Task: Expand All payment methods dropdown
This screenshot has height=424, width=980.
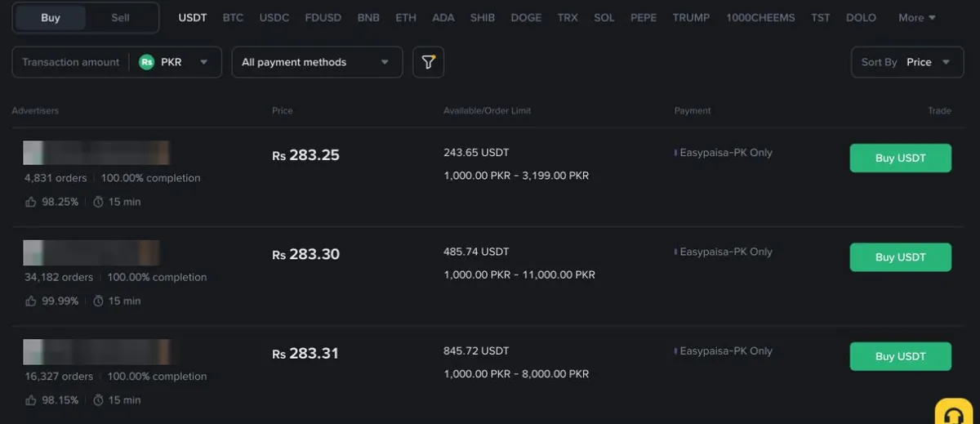Action: 317,62
